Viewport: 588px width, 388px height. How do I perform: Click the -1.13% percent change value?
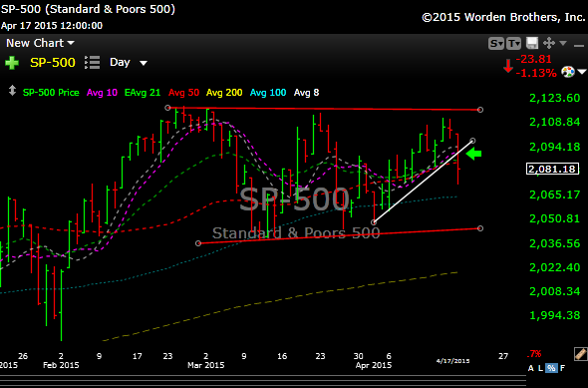(x=536, y=73)
